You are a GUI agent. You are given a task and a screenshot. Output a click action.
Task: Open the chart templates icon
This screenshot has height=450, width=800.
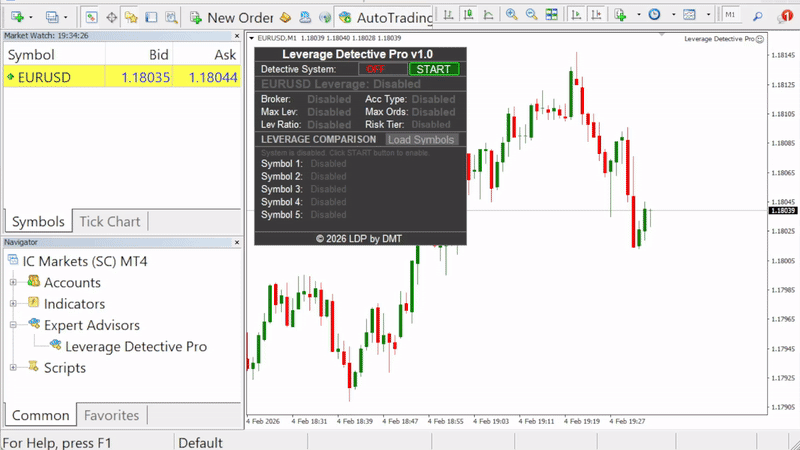689,15
